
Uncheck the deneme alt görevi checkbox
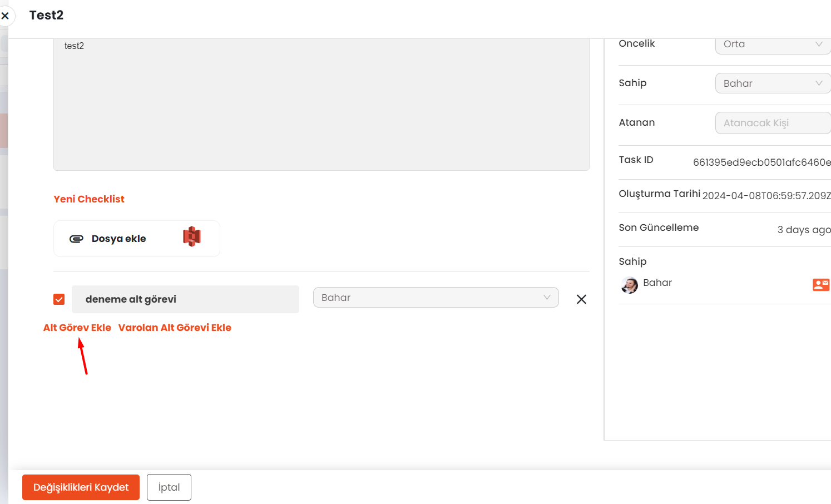tap(59, 299)
